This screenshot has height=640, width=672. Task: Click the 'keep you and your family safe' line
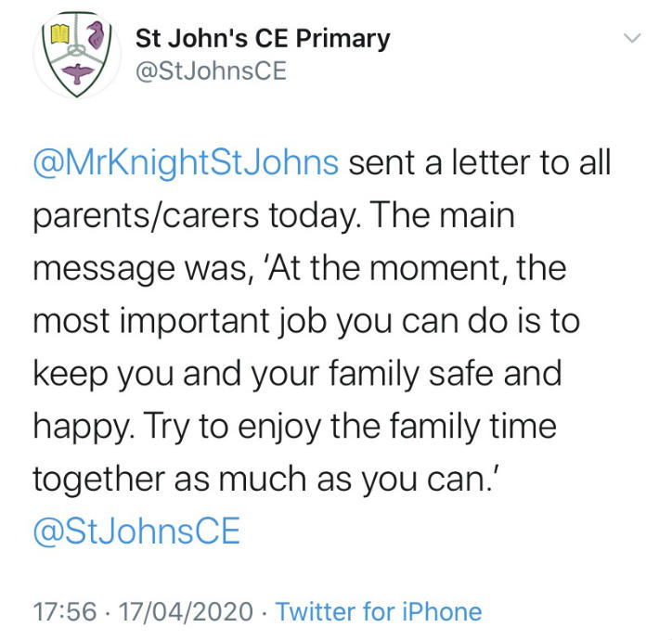pos(297,375)
